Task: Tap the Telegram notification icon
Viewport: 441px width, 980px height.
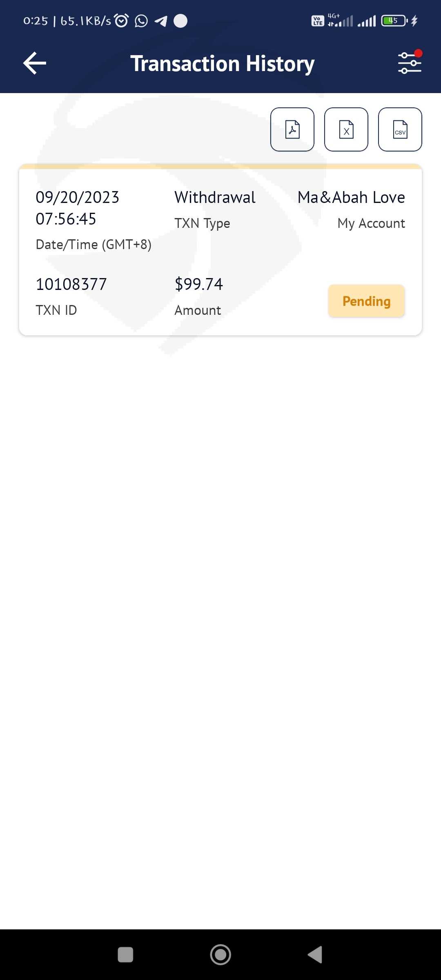Action: (161, 21)
